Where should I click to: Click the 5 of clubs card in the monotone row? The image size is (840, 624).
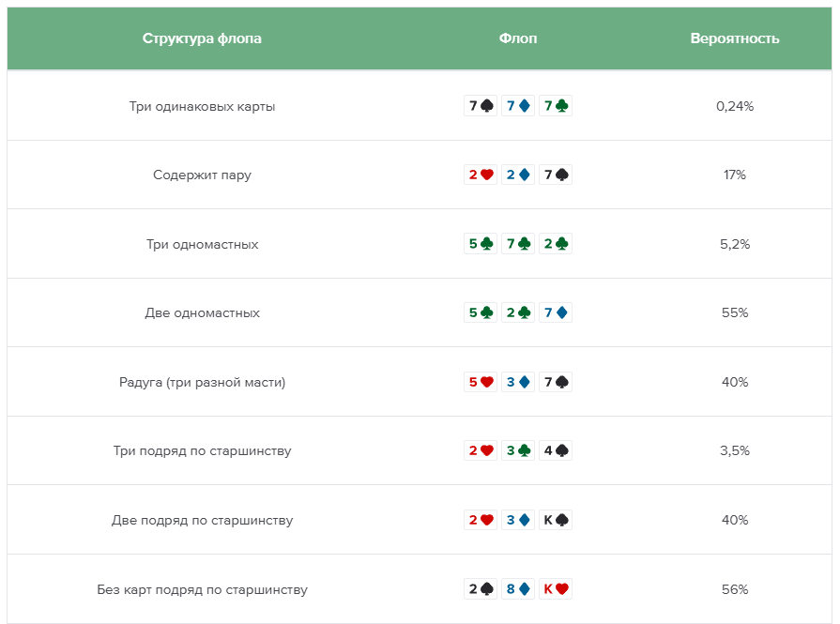[x=481, y=244]
